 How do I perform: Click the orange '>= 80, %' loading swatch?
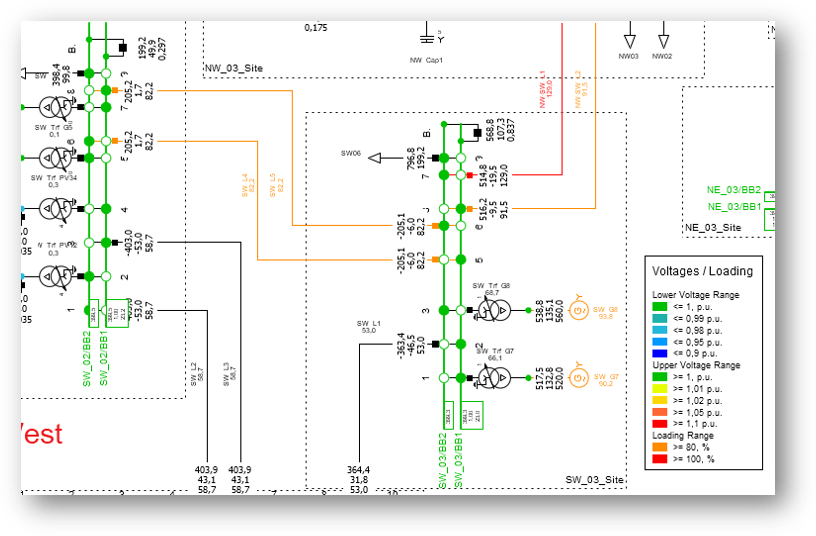(x=659, y=448)
